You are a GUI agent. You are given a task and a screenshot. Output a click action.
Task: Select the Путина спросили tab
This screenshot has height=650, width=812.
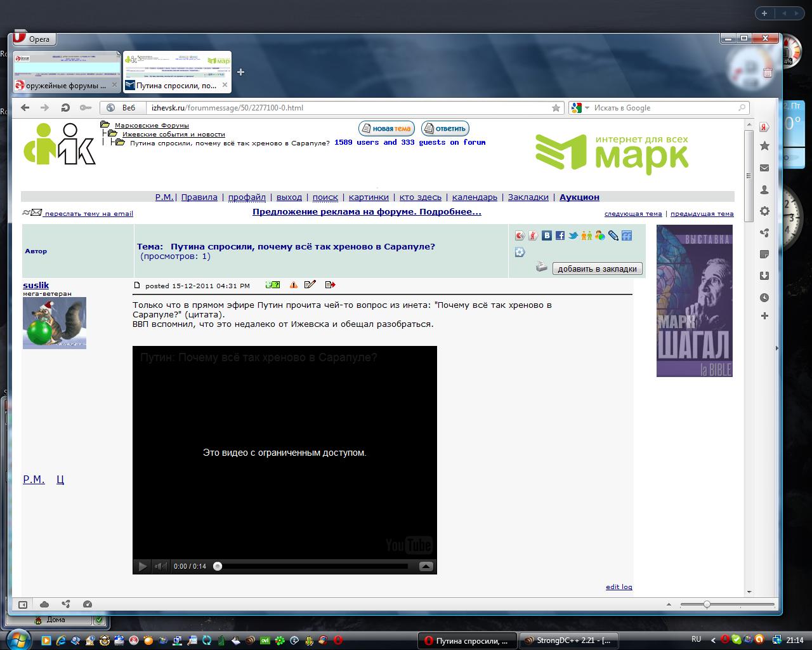(177, 72)
